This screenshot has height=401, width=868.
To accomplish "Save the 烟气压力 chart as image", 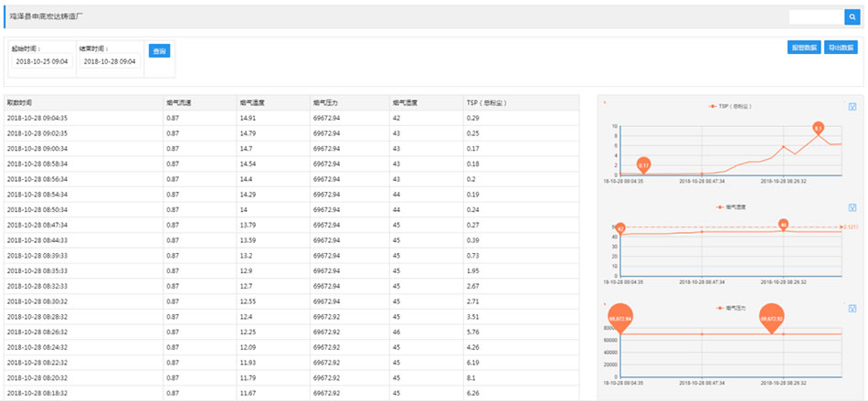I will tap(852, 308).
